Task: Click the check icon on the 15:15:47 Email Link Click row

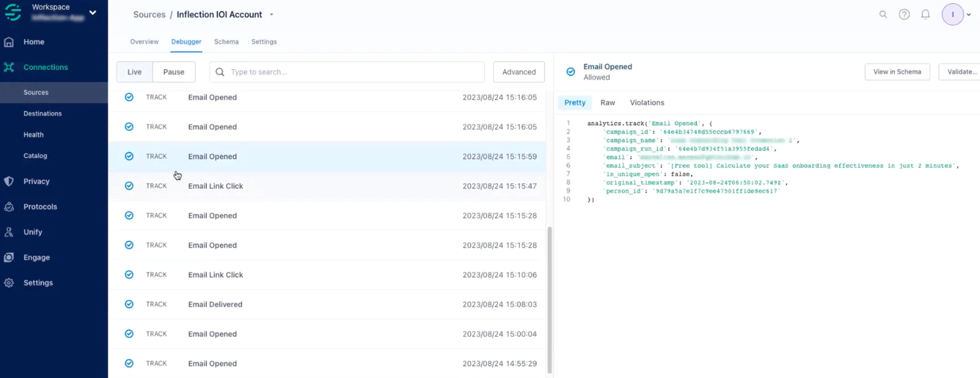Action: pyautogui.click(x=129, y=186)
